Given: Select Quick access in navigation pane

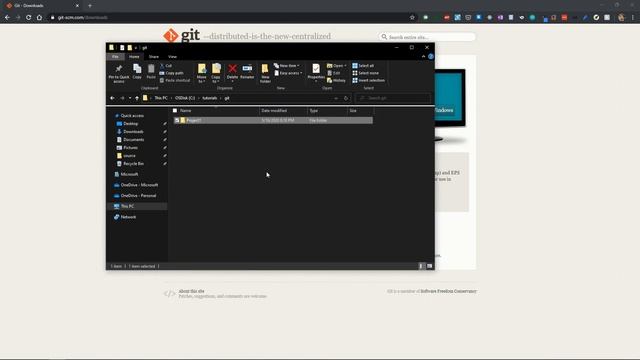Looking at the screenshot, I should (132, 116).
